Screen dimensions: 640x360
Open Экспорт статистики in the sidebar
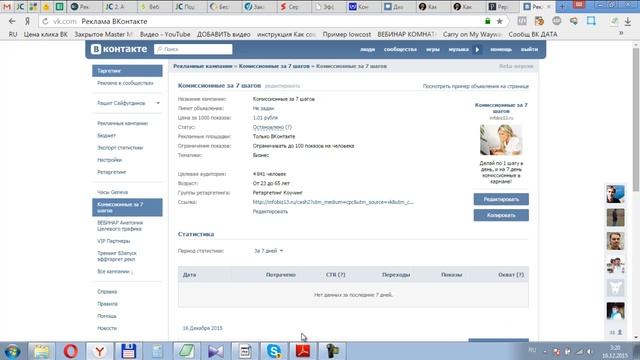pos(120,148)
